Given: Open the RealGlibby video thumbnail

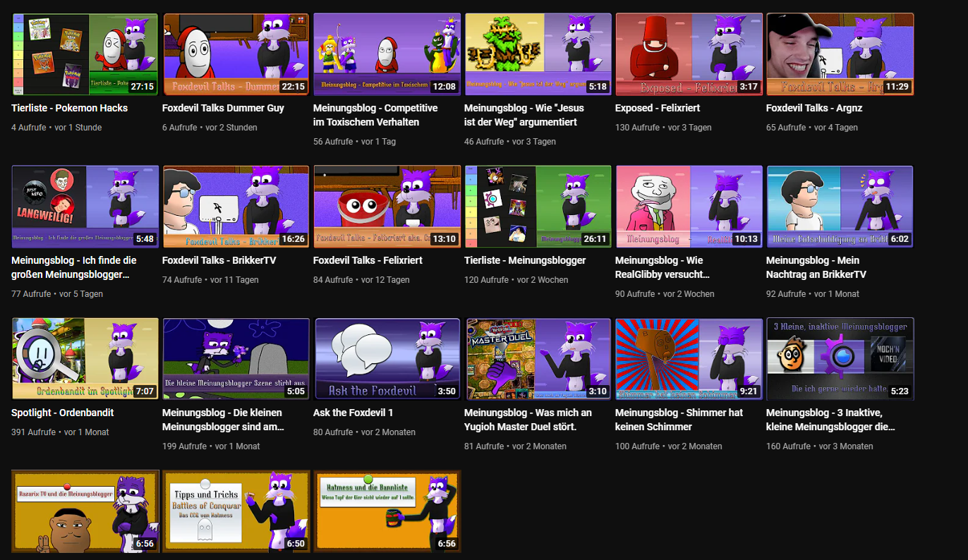Looking at the screenshot, I should [x=689, y=207].
